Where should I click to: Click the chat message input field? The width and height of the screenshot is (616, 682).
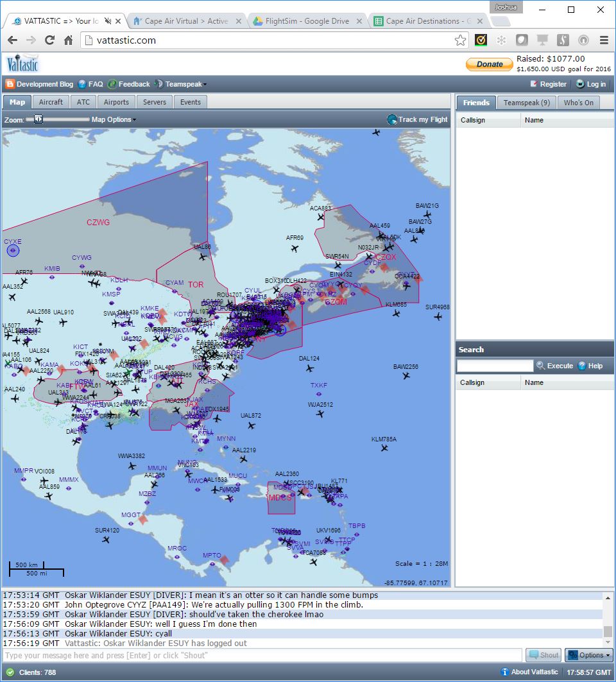click(262, 655)
